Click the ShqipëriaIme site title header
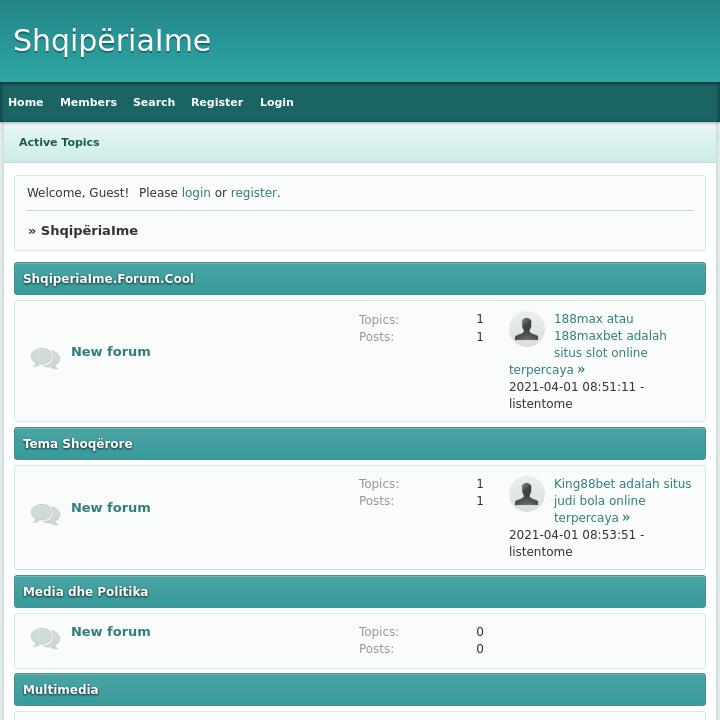The image size is (720, 720). pos(112,41)
